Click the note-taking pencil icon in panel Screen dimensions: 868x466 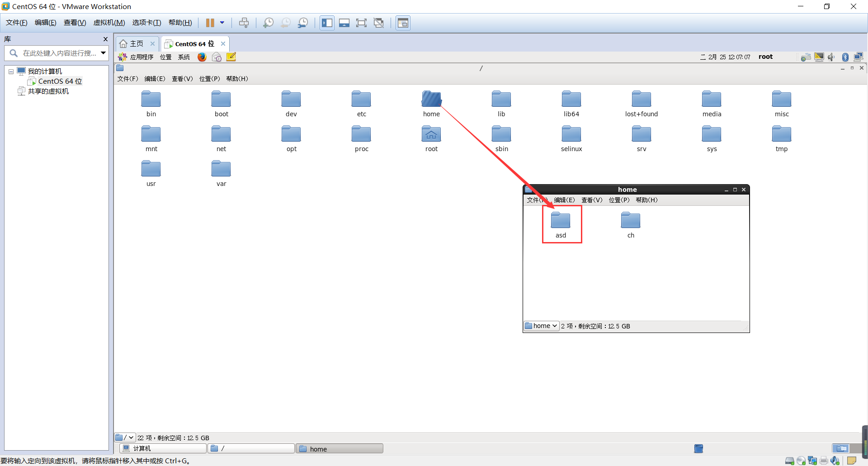[231, 57]
